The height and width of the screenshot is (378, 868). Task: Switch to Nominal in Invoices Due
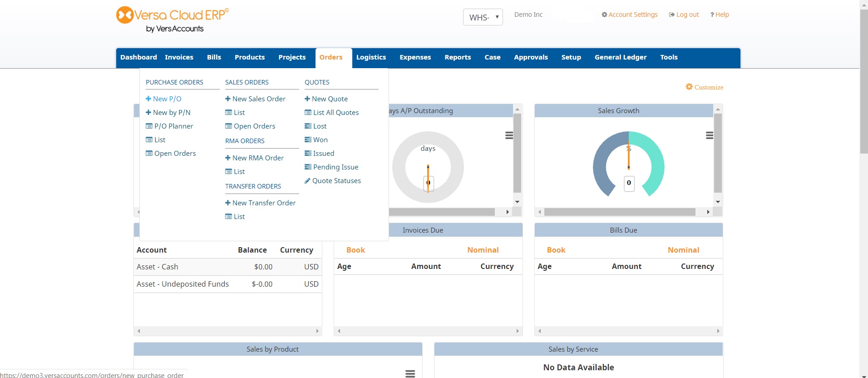483,250
